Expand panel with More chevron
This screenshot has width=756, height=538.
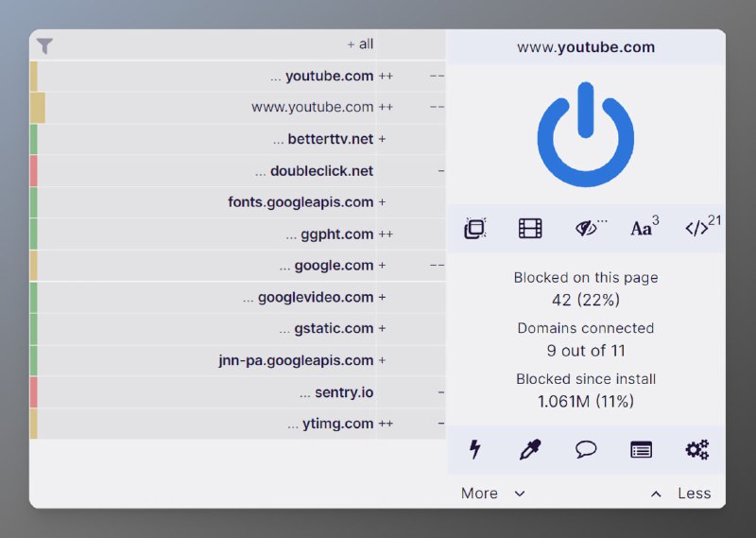(492, 493)
